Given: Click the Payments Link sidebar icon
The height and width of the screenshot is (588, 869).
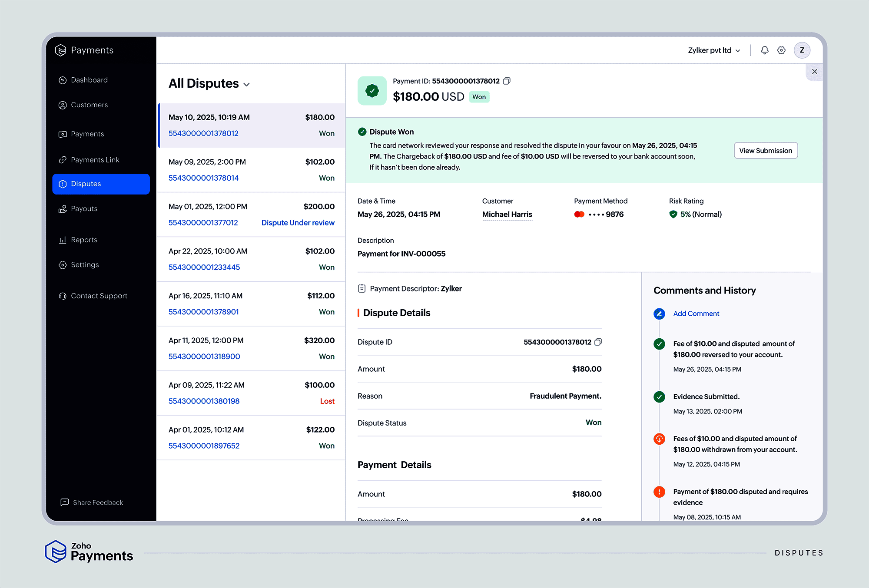Looking at the screenshot, I should point(62,159).
